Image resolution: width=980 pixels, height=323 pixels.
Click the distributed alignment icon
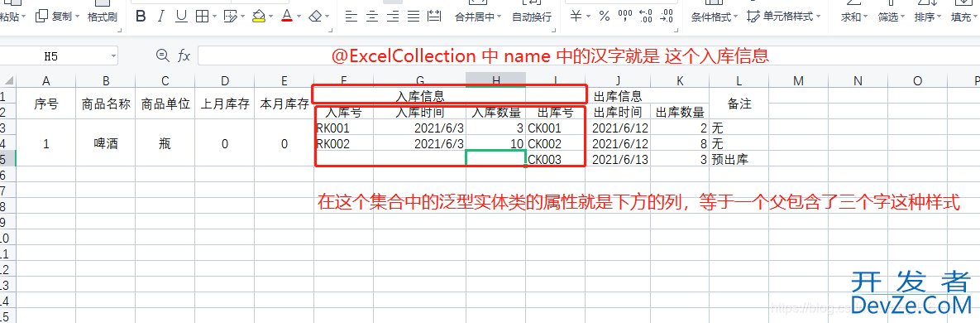coord(434,17)
